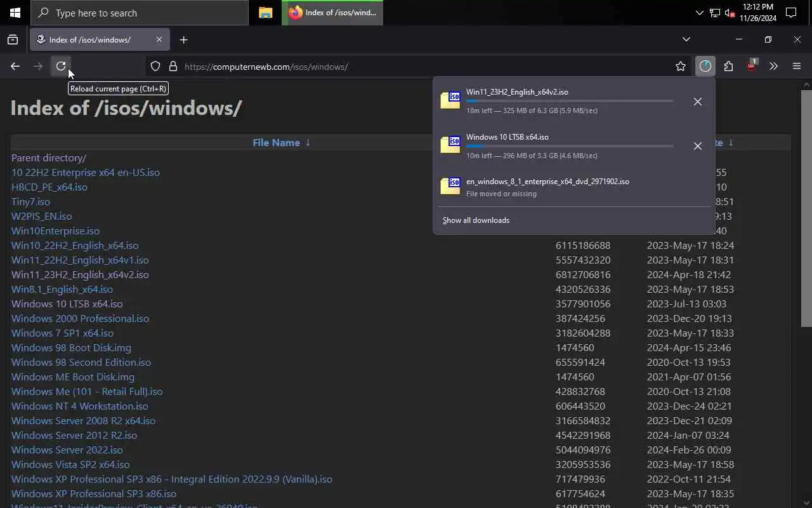Click the taskbar search box
The width and height of the screenshot is (812, 508).
140,13
